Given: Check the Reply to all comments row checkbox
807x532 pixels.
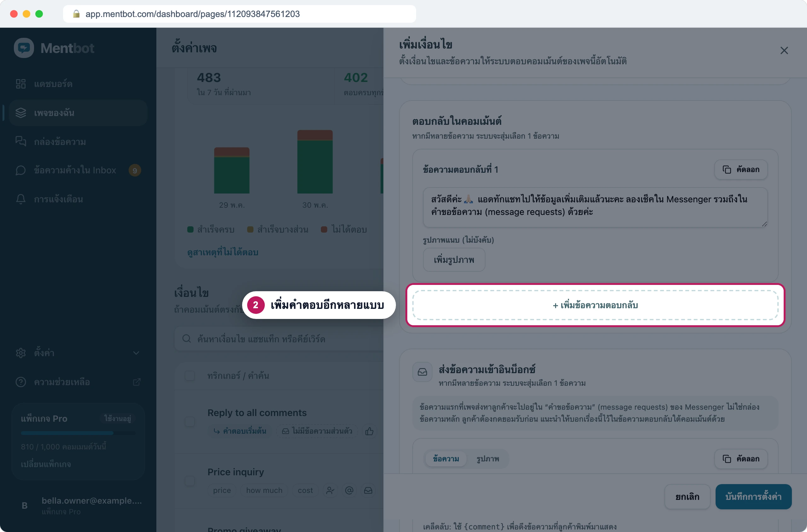Looking at the screenshot, I should [190, 422].
